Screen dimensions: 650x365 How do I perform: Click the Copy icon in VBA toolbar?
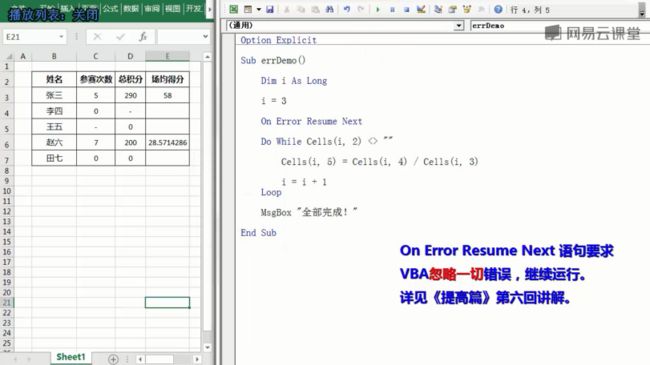[301, 9]
